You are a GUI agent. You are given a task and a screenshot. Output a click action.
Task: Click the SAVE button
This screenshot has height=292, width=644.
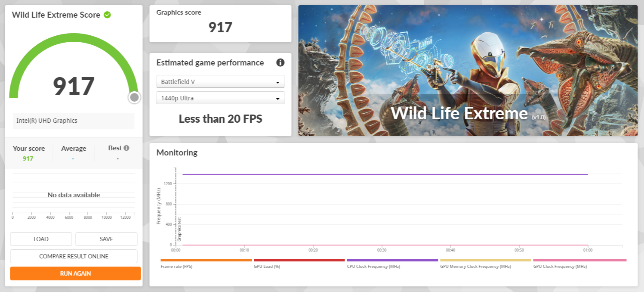pyautogui.click(x=106, y=239)
